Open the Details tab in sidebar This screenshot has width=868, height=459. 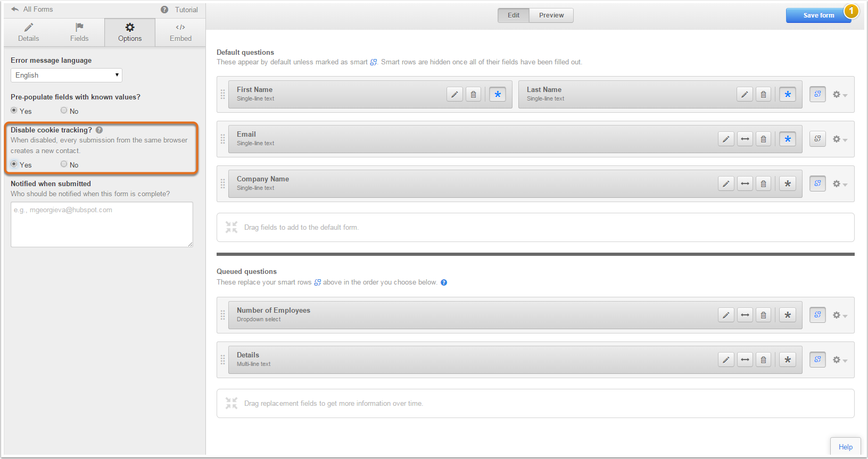[x=29, y=32]
